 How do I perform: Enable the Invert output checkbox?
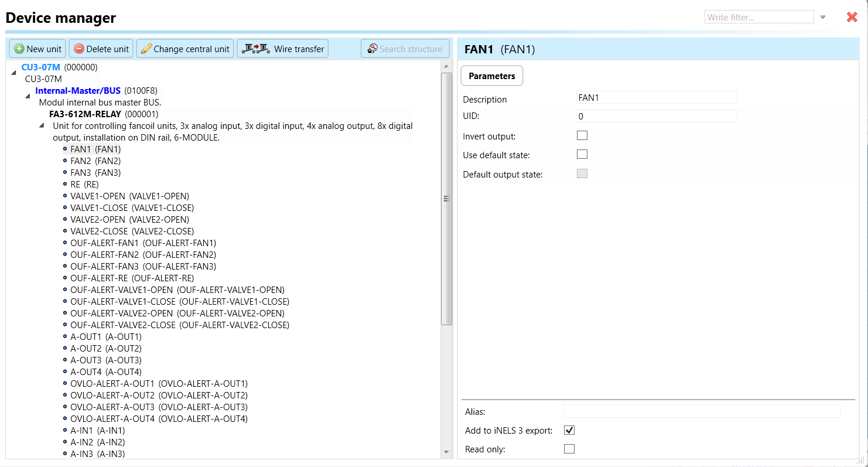pyautogui.click(x=582, y=135)
